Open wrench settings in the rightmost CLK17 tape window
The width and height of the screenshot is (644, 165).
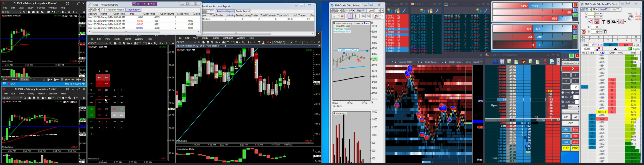[486, 11]
